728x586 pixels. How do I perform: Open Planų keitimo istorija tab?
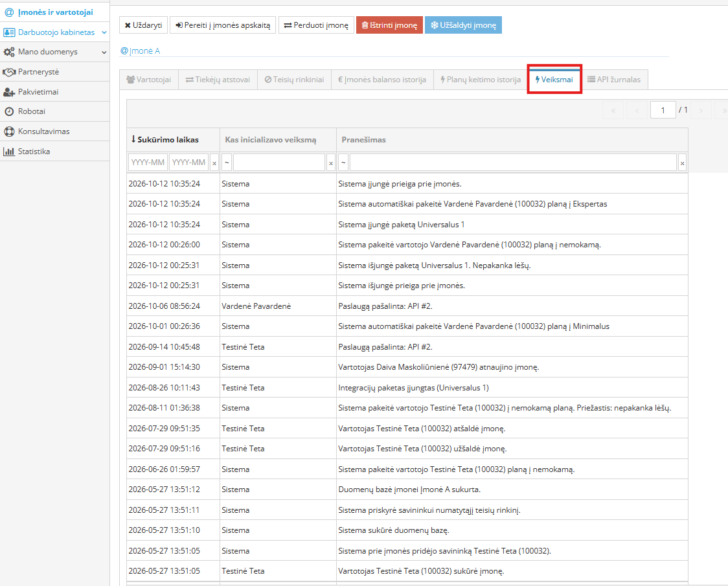(481, 80)
